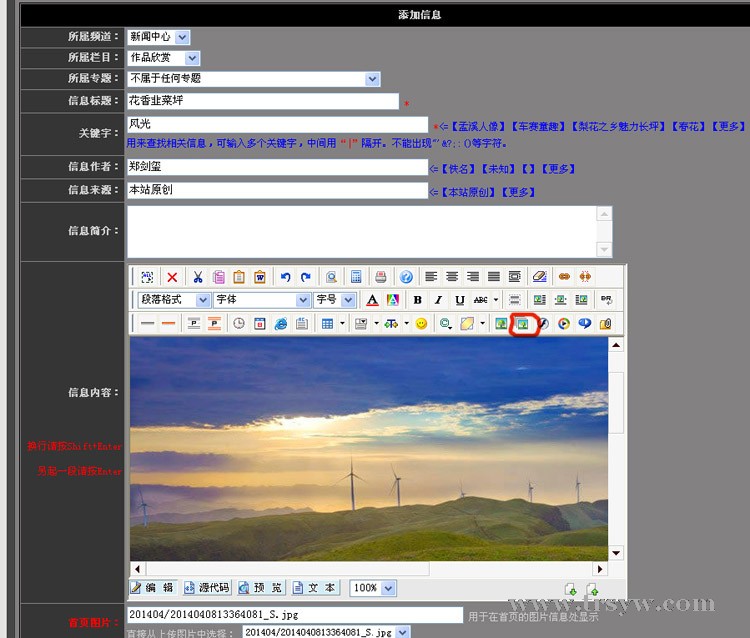Click the red-circled image upload icon
The image size is (750, 638).
tap(522, 324)
